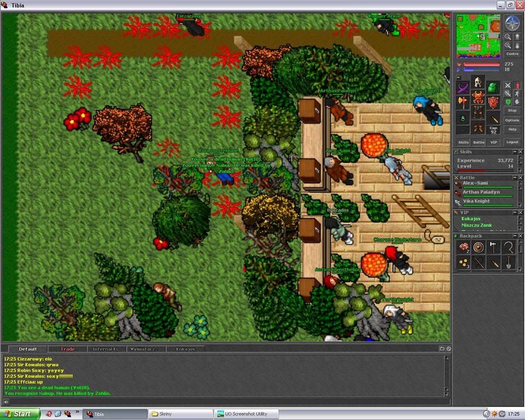Select Kokajos in the VIP list
Screen dimensions: 525x420
(x=471, y=219)
